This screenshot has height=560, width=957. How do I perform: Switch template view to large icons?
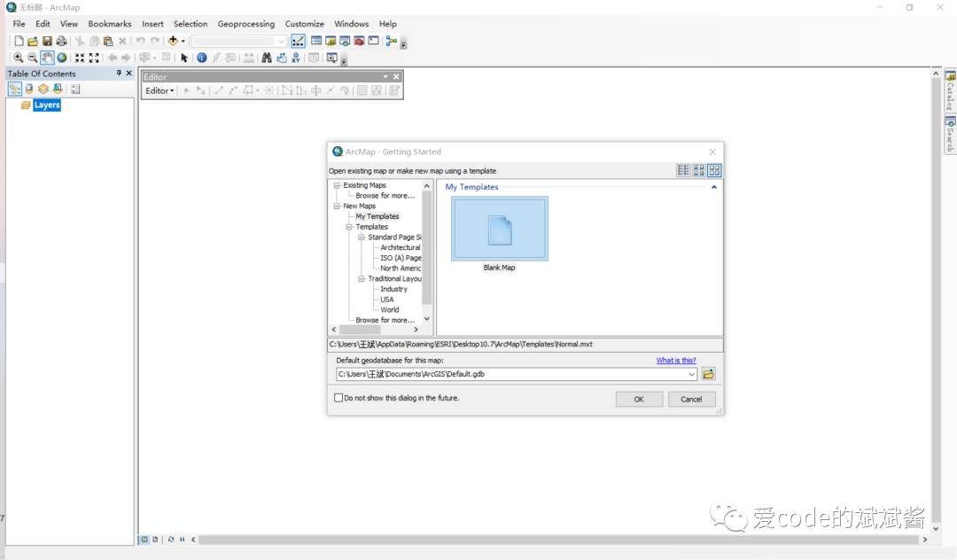coord(714,170)
